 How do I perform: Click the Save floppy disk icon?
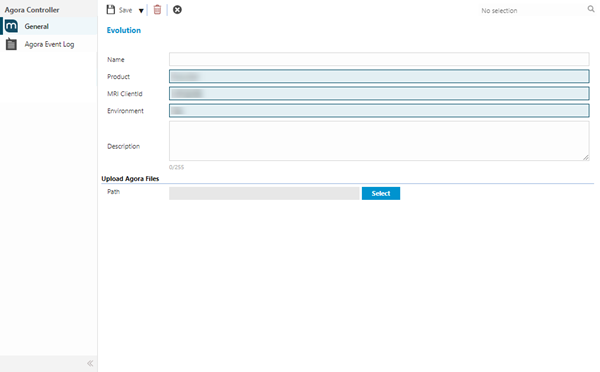pyautogui.click(x=111, y=10)
